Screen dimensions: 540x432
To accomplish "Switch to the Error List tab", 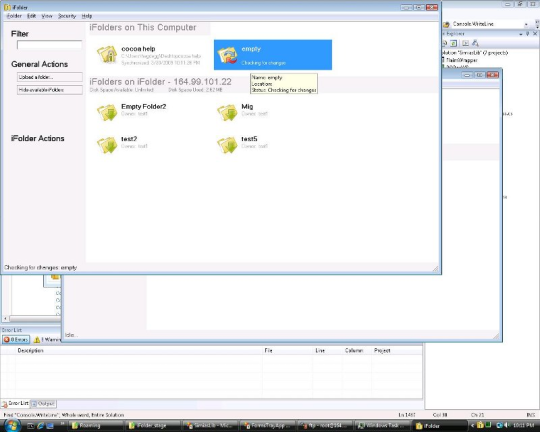I will point(15,403).
